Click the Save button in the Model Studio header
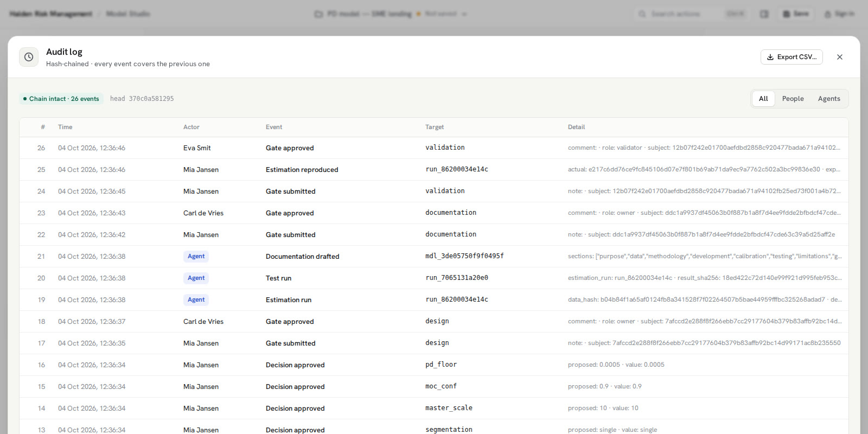 [796, 14]
